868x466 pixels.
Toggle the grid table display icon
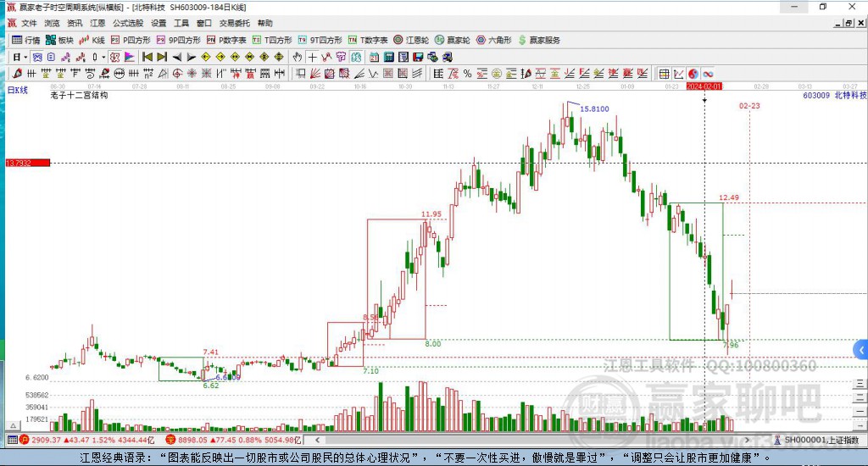click(x=664, y=74)
